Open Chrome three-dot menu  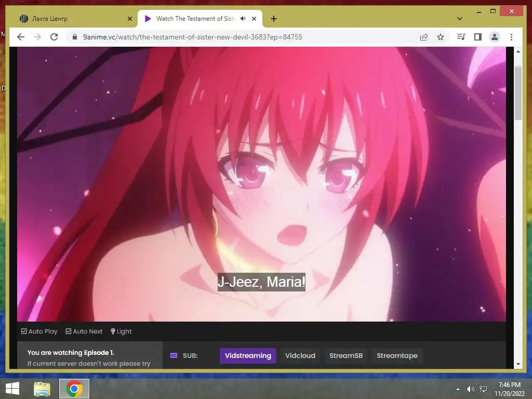click(x=511, y=37)
